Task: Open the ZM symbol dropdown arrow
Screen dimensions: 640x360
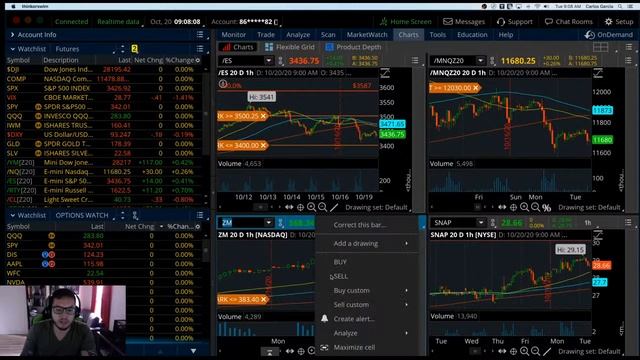Action: click(269, 222)
